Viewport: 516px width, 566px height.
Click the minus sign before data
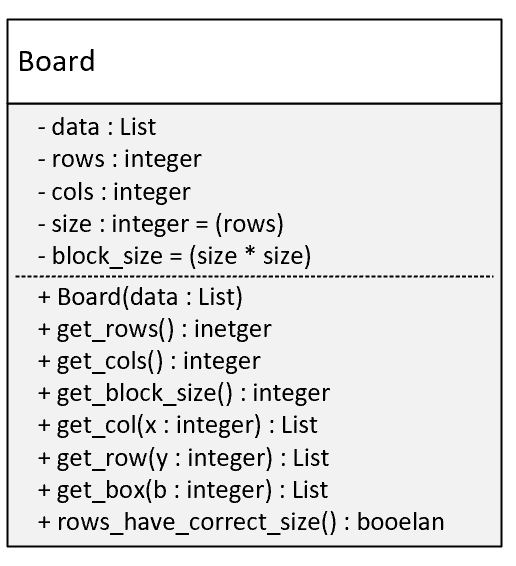pos(42,127)
